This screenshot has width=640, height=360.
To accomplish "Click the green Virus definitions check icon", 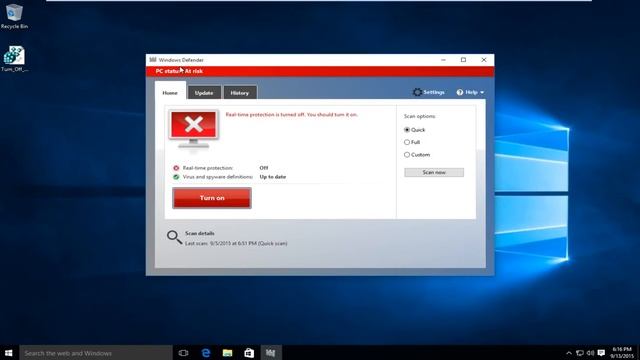I will tap(176, 177).
